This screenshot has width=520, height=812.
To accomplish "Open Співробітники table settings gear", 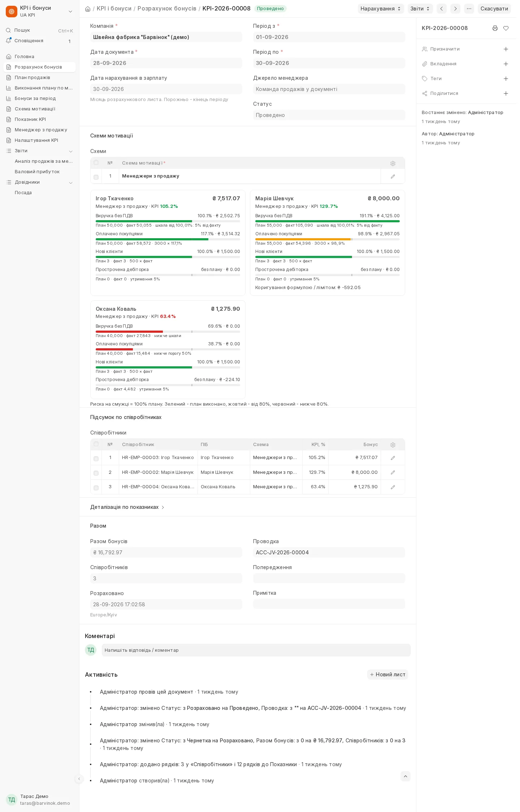I will tap(393, 445).
